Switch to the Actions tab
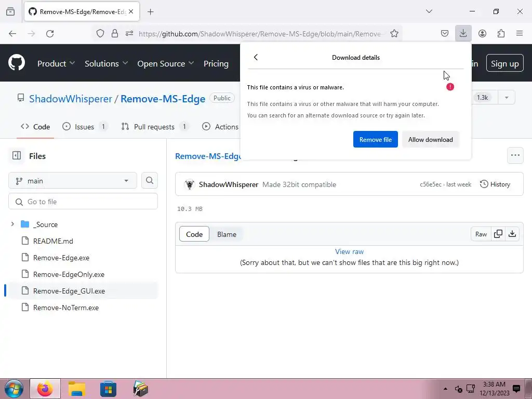The image size is (532, 399). coord(220,127)
